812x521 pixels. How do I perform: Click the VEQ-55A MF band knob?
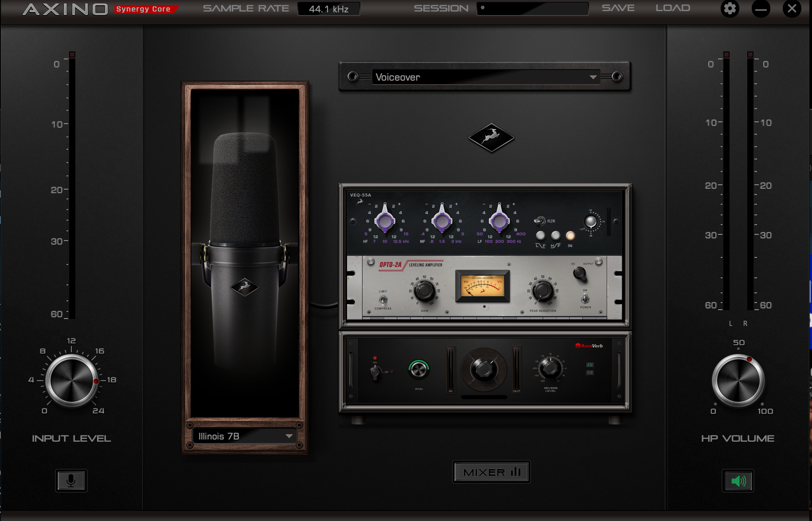[x=442, y=220]
